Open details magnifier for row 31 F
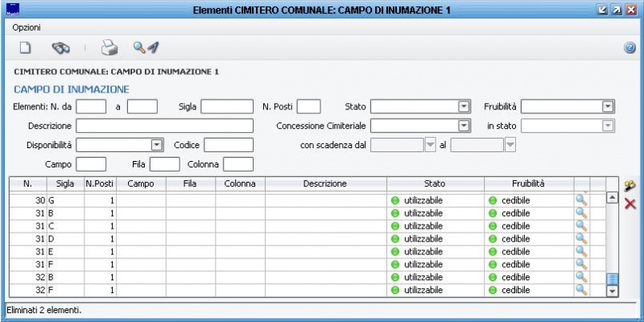The image size is (644, 322). click(581, 264)
